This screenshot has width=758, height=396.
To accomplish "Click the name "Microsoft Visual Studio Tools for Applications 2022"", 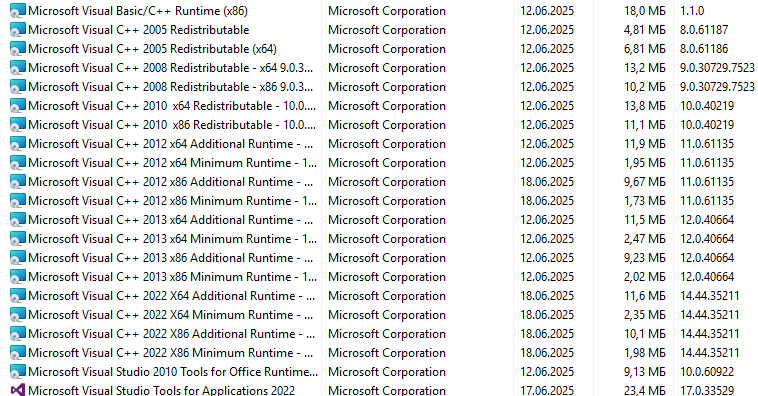I will click(161, 390).
